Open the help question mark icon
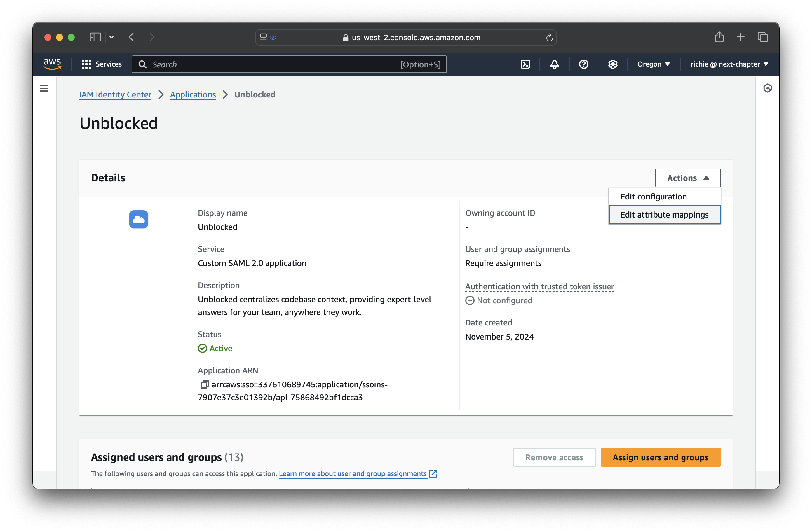Image resolution: width=812 pixels, height=532 pixels. point(583,64)
